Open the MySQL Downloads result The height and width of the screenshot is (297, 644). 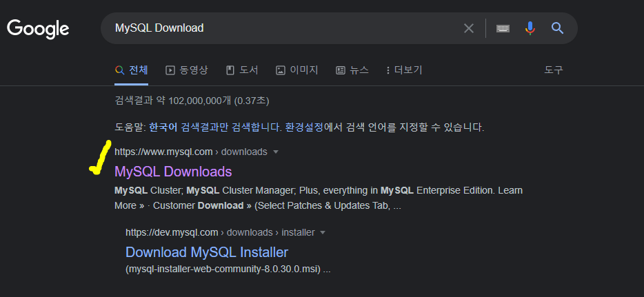[x=173, y=172]
